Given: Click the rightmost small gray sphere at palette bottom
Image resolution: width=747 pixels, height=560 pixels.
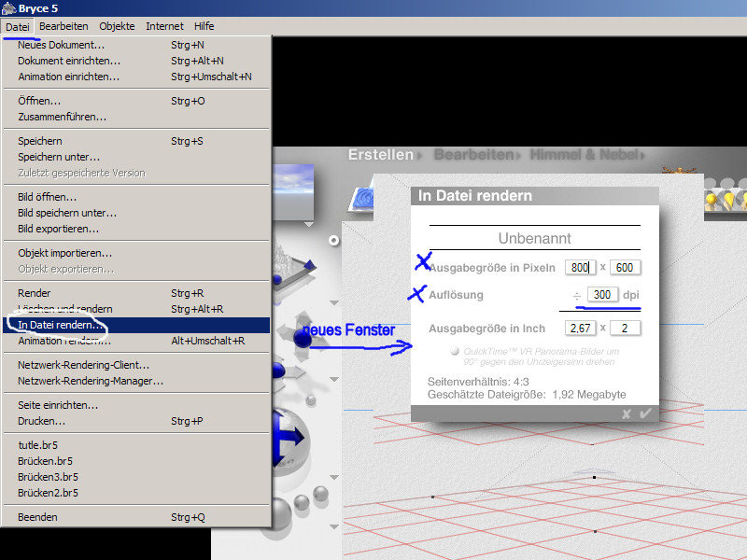Looking at the screenshot, I should click(x=320, y=494).
